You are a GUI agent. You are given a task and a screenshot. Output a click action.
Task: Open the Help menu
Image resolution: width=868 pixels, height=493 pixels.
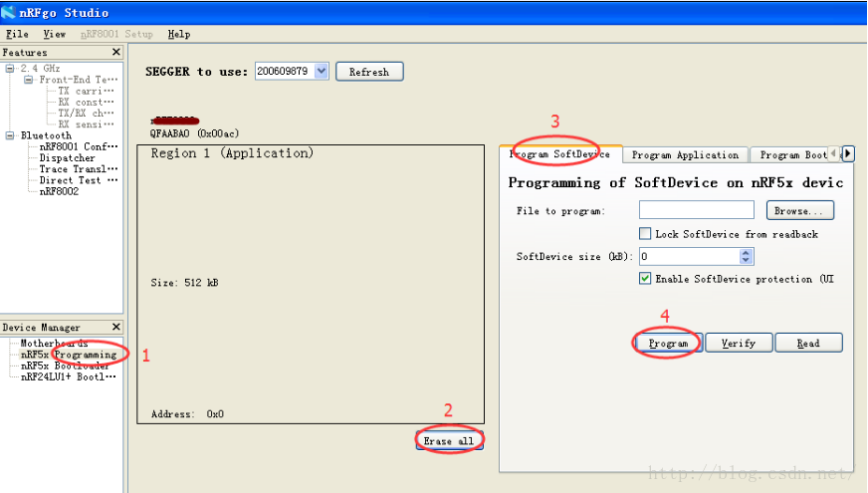(179, 34)
